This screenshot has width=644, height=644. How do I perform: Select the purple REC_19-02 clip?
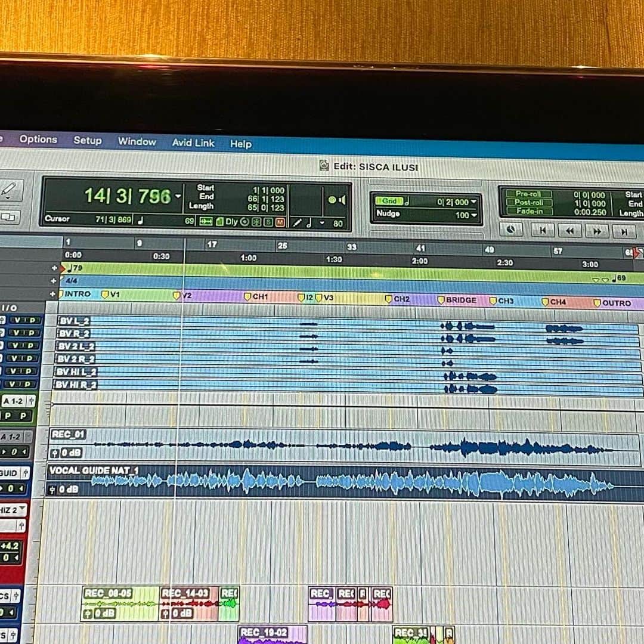pos(273,635)
